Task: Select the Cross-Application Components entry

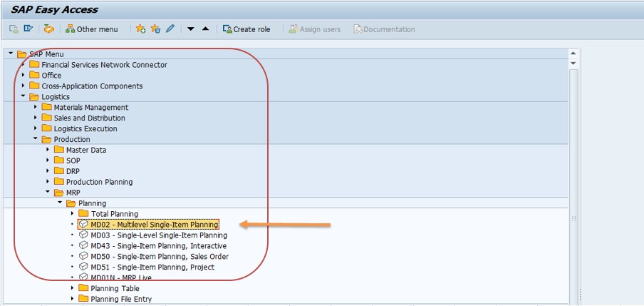Action: 92,86
